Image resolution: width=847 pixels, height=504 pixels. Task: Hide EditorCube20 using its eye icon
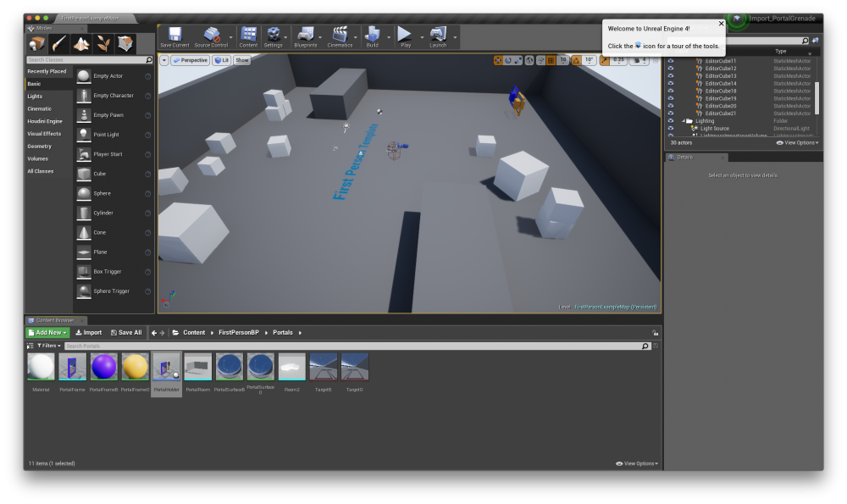[671, 106]
